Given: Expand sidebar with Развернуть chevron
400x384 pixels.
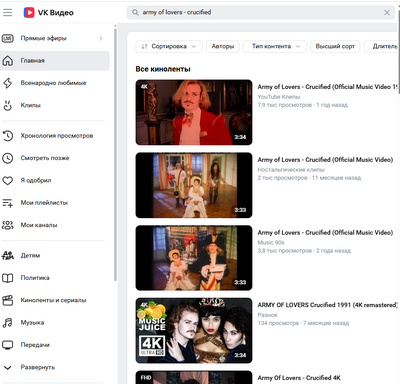Looking at the screenshot, I should click(7, 367).
